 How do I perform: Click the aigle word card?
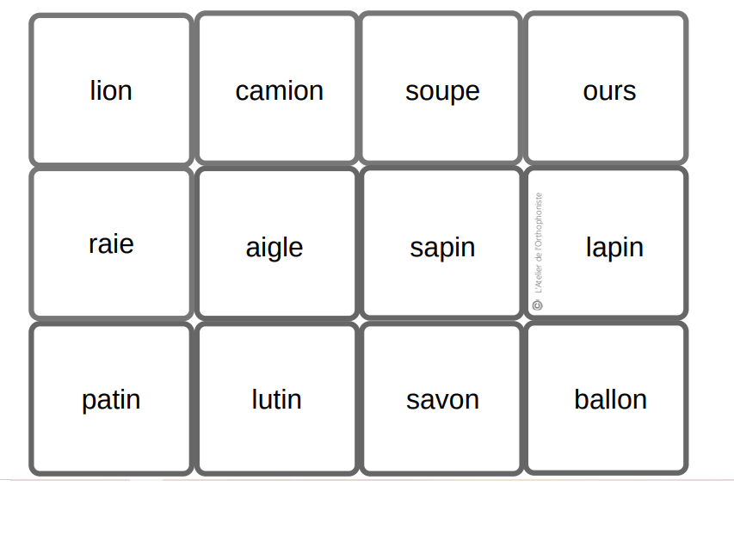274,247
